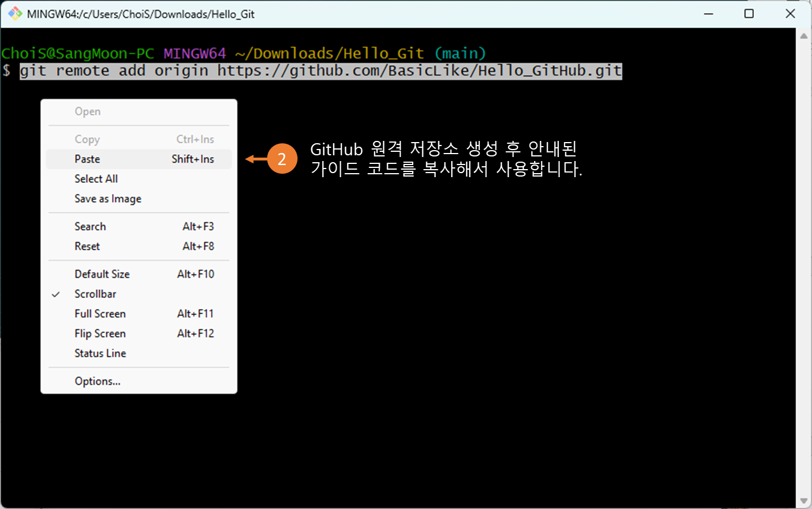
Task: Enable Full Screen from the menu
Action: point(139,314)
